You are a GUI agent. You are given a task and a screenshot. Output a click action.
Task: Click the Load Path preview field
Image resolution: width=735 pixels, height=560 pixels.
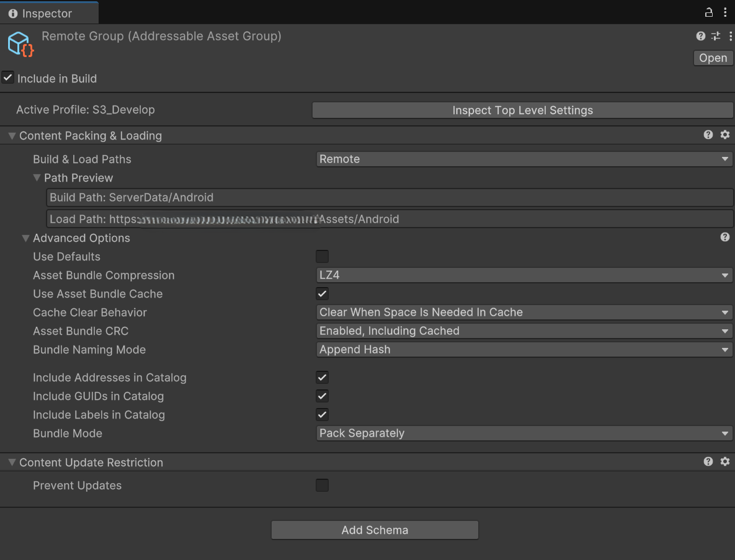click(x=390, y=219)
